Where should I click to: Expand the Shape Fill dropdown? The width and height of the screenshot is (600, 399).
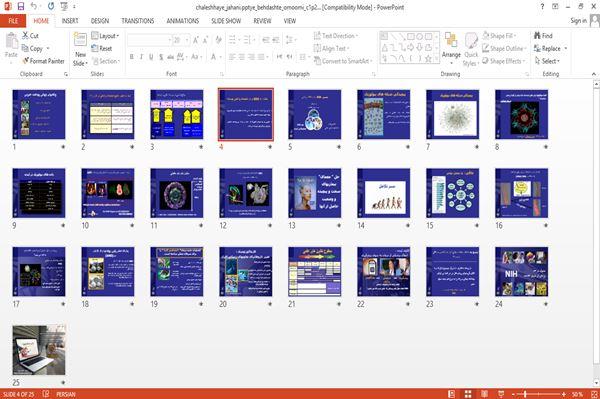(x=499, y=36)
